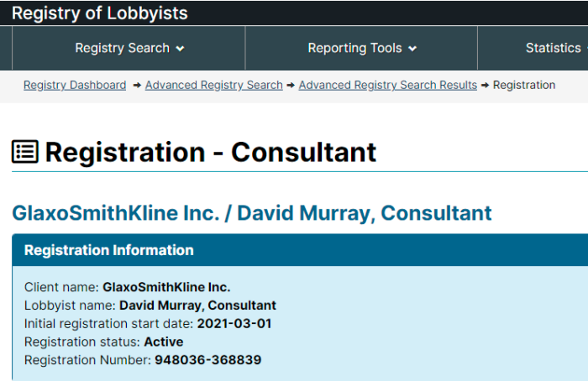Click the Registry of Lobbyists site title

tap(100, 13)
